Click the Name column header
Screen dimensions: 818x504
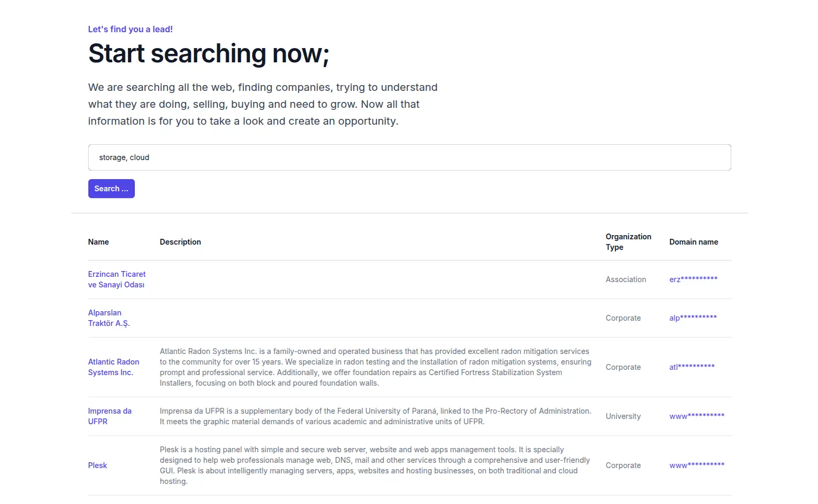[x=98, y=242]
